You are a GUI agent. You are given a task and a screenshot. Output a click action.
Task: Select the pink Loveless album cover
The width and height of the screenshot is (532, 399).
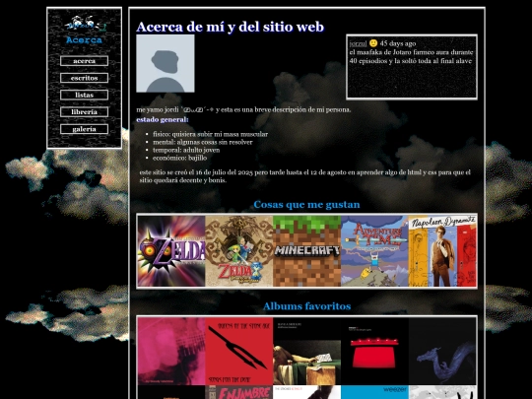(171, 351)
